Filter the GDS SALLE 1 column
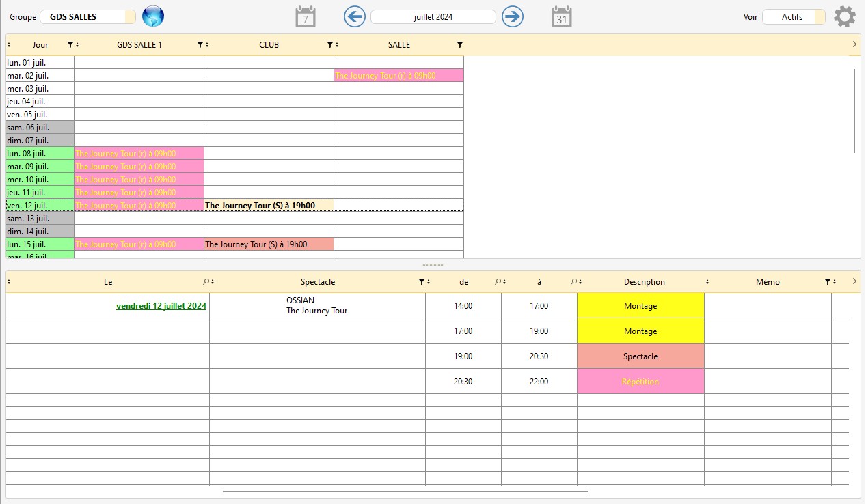 (200, 45)
